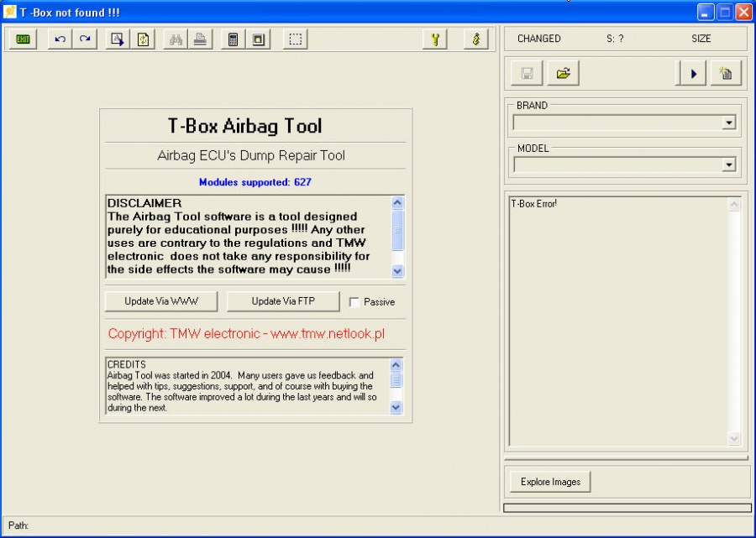
Task: Click the 'T-Box Error!' log text
Action: pos(533,204)
